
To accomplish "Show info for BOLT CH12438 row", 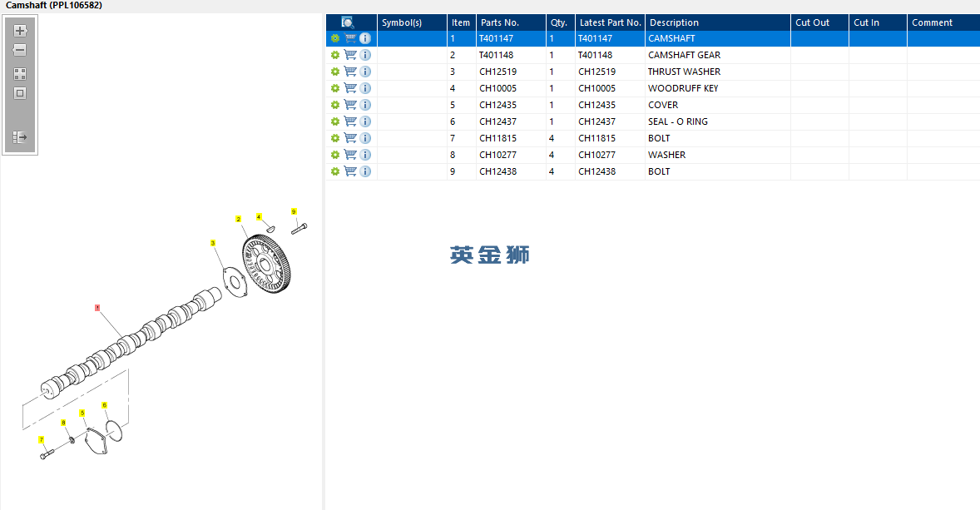I will point(365,171).
